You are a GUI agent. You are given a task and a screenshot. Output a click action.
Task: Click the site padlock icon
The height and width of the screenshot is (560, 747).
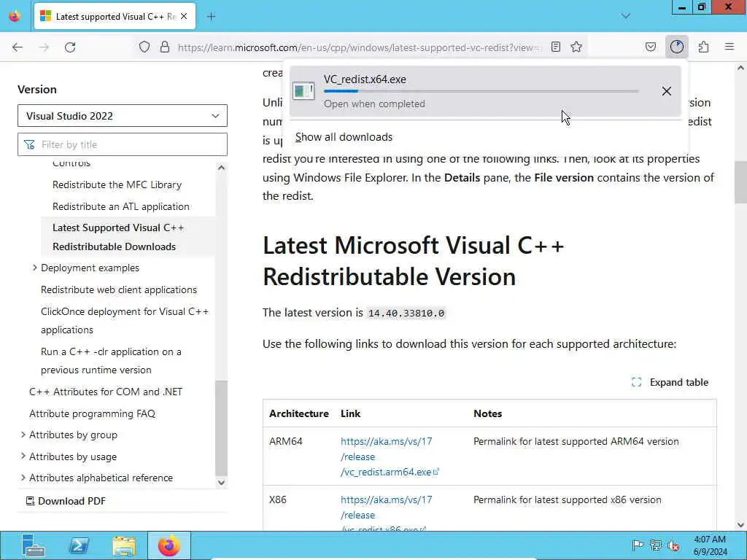[x=164, y=47]
